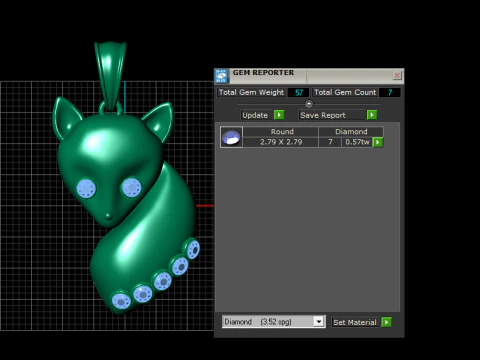Click the GEM REPORTER title bar text
480x360 pixels.
(263, 73)
